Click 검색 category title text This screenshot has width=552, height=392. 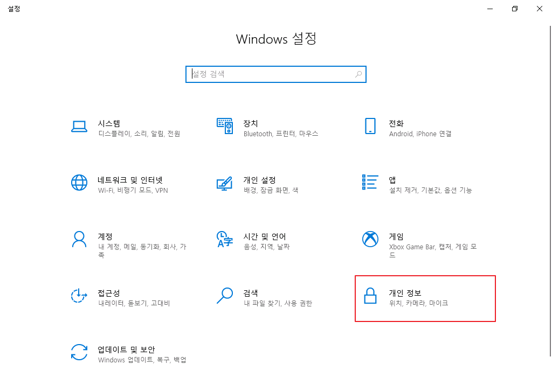(251, 293)
